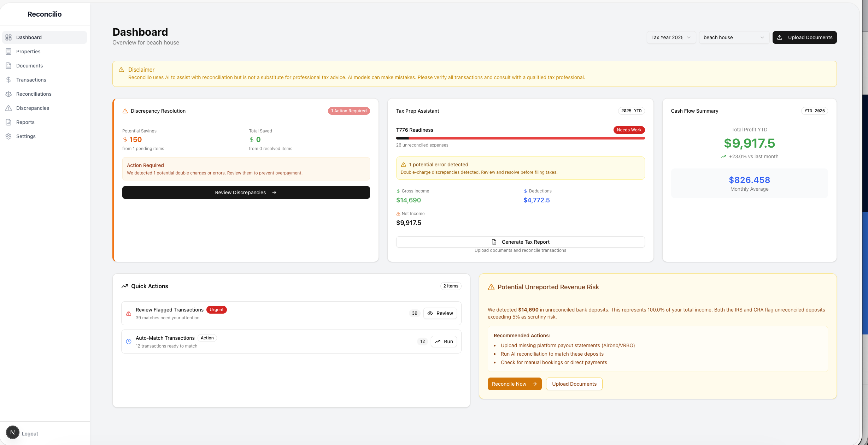
Task: Click the $9,917.5 Total Profit value
Action: pos(749,143)
